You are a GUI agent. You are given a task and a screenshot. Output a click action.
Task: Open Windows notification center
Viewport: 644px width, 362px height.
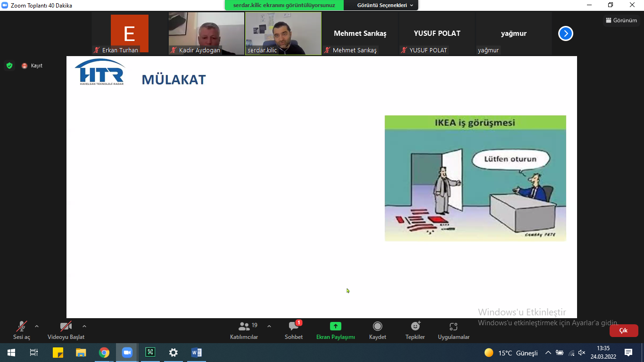pyautogui.click(x=628, y=353)
